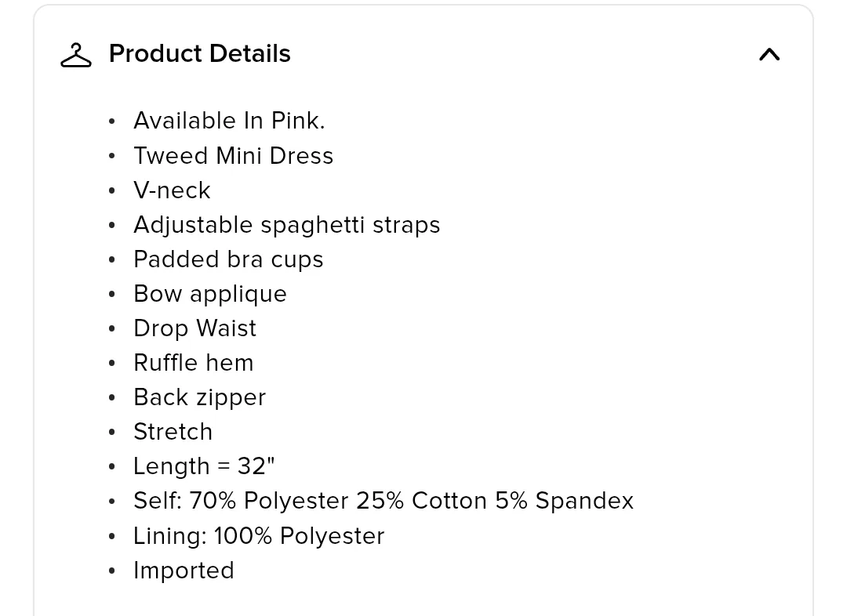Toggle the Product Details panel open state
Viewport: 847px width, 616px height.
click(769, 55)
